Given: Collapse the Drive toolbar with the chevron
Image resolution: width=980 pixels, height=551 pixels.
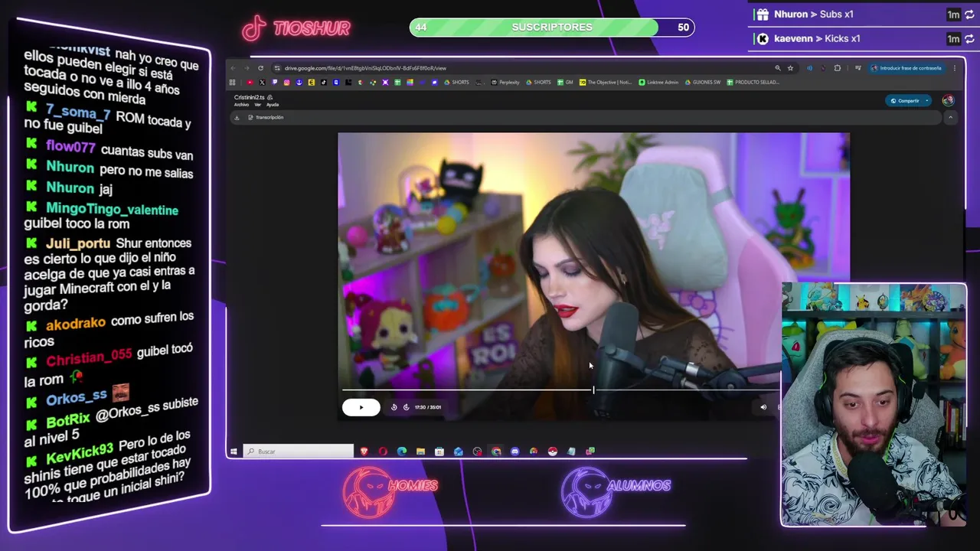Looking at the screenshot, I should pos(950,117).
